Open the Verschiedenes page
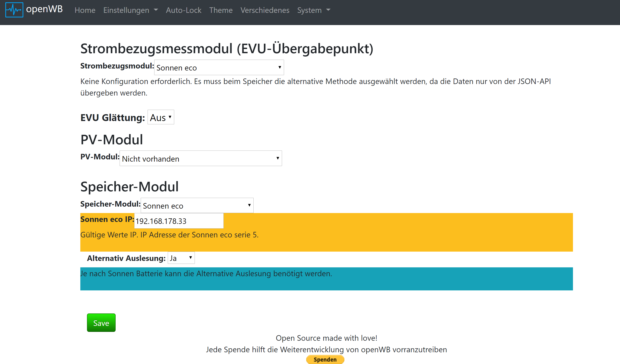Image resolution: width=620 pixels, height=364 pixels. [265, 10]
